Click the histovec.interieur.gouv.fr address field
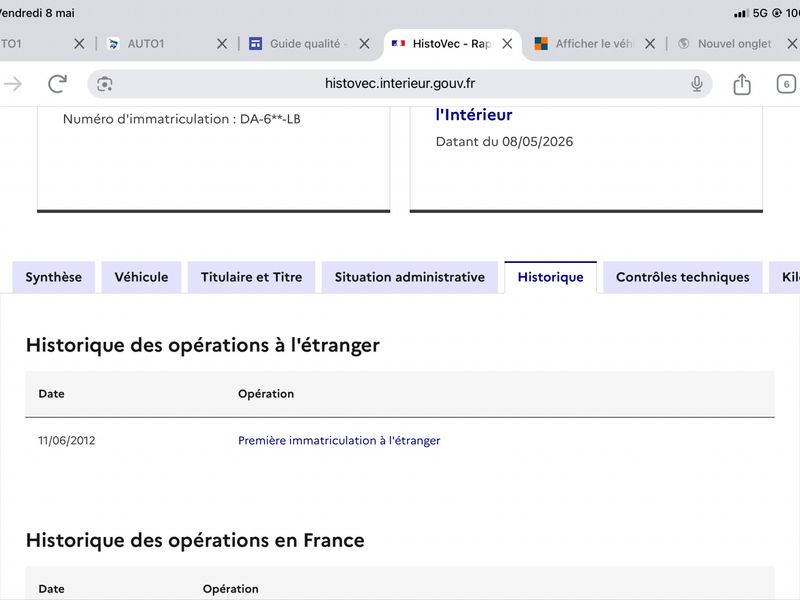Viewport: 800px width, 600px height. click(x=399, y=84)
